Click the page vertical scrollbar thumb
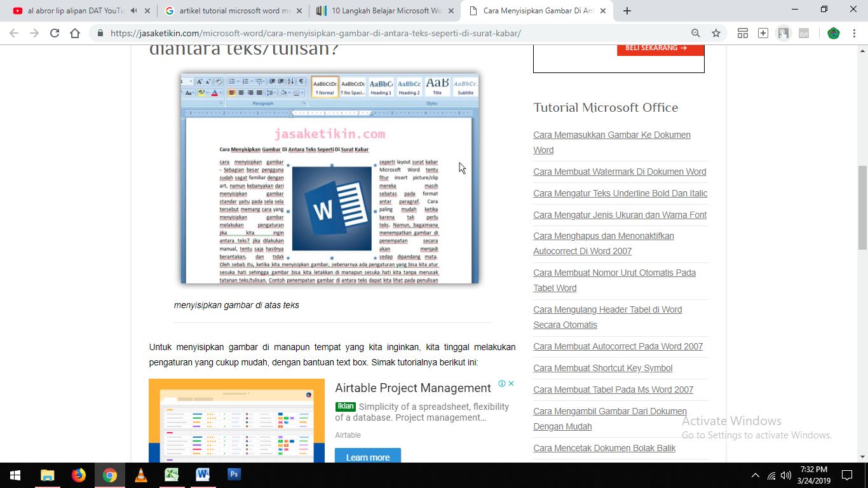This screenshot has height=488, width=868. click(x=862, y=208)
